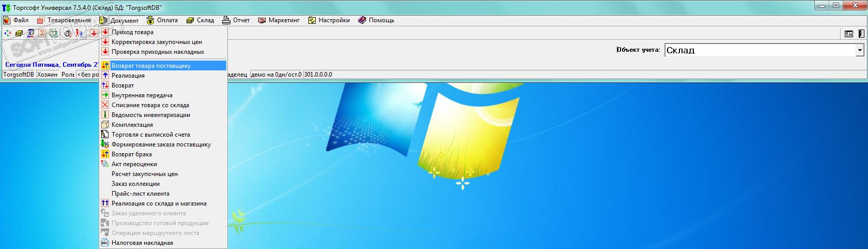
Task: Open the Товароведение menu
Action: (64, 20)
